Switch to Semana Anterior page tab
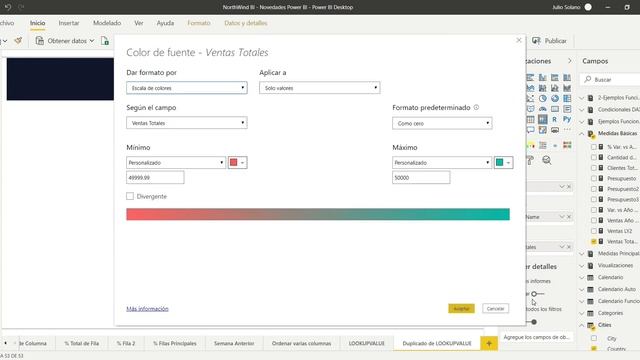The height and width of the screenshot is (360, 640). tap(234, 343)
